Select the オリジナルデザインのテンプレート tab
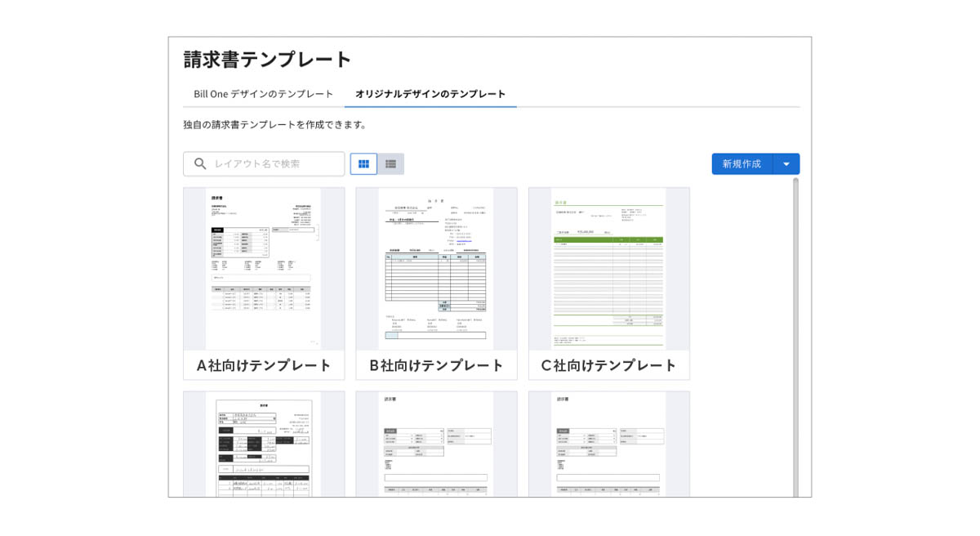 click(430, 94)
